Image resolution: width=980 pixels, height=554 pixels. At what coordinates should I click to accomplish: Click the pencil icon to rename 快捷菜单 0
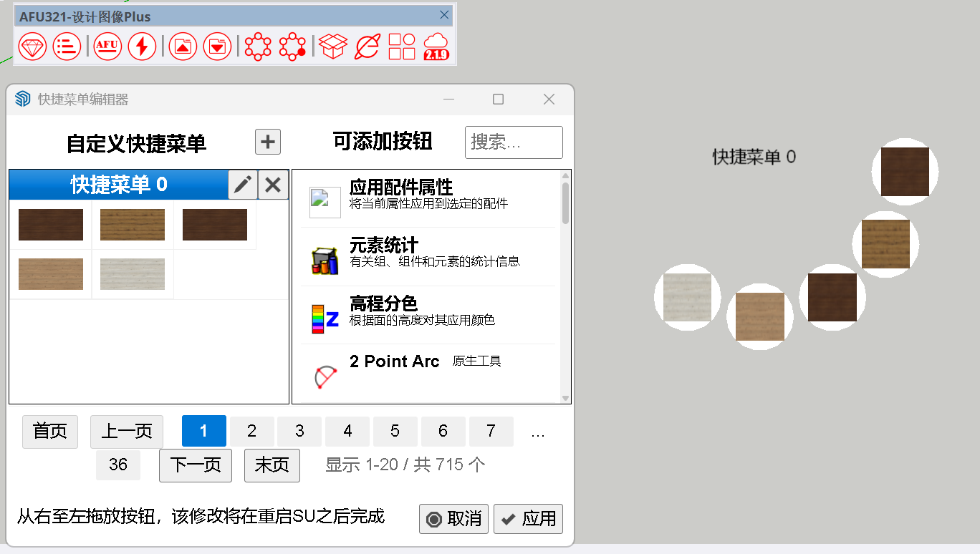click(x=242, y=184)
